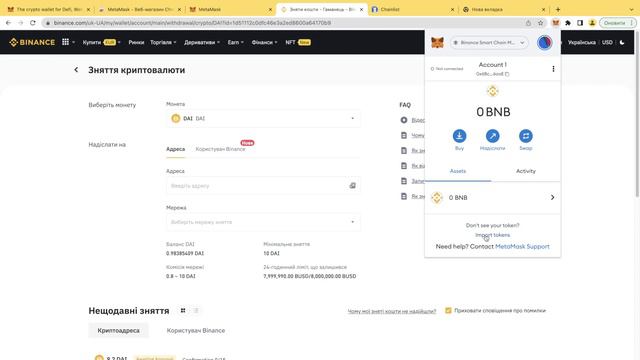This screenshot has height=360, width=640.
Task: Paste address using address field icon
Action: click(x=352, y=186)
